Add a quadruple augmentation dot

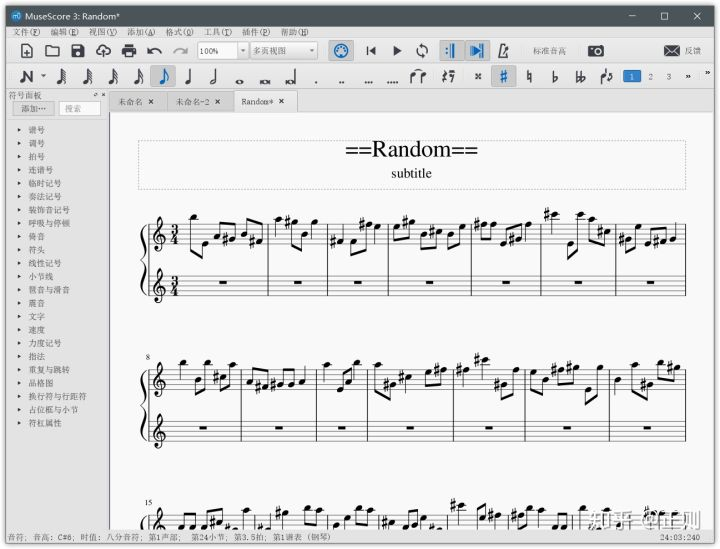coord(393,82)
